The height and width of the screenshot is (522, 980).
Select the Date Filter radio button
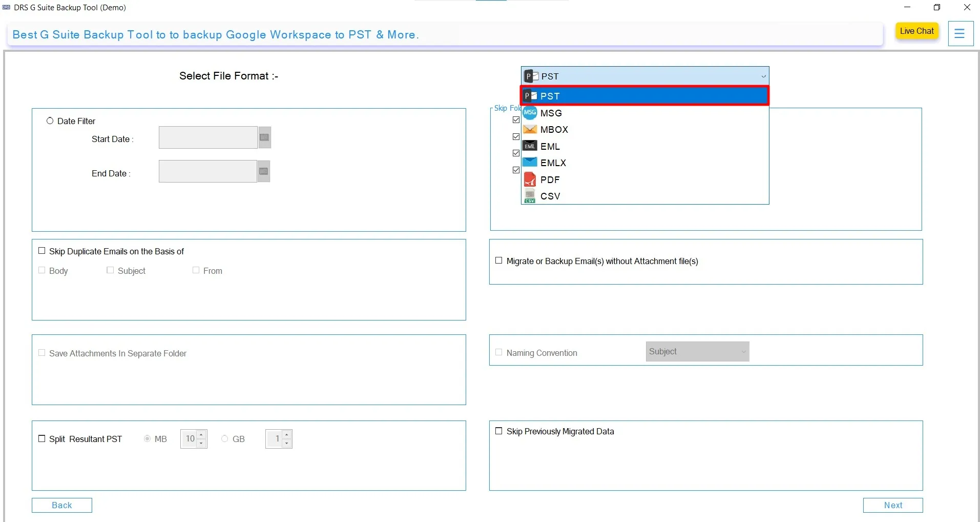pos(50,121)
